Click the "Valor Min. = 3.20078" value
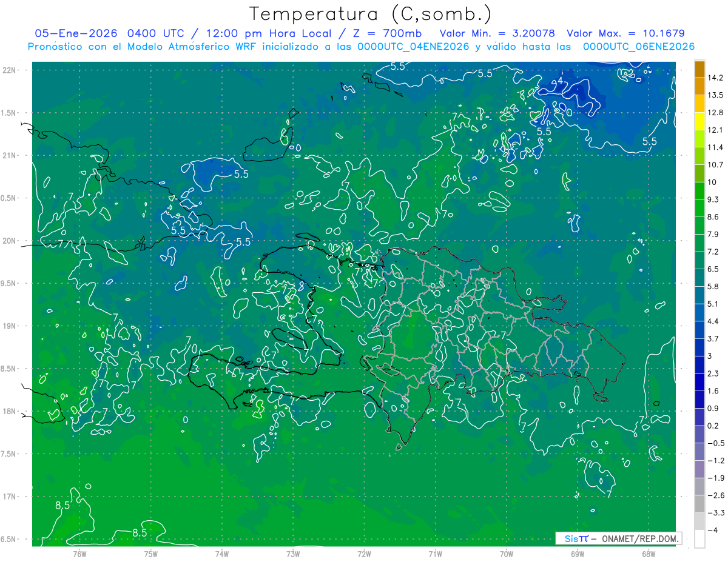 tap(497, 33)
